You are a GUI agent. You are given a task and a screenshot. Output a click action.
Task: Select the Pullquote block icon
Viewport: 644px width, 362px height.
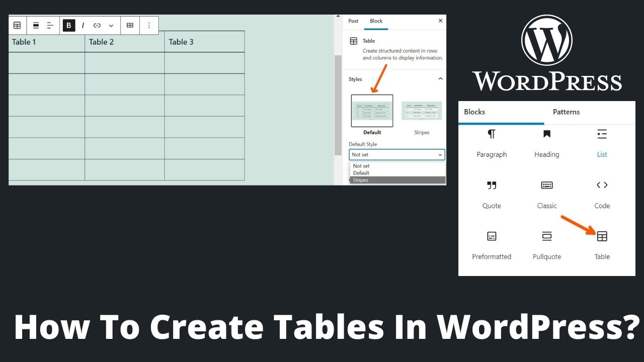(x=547, y=236)
